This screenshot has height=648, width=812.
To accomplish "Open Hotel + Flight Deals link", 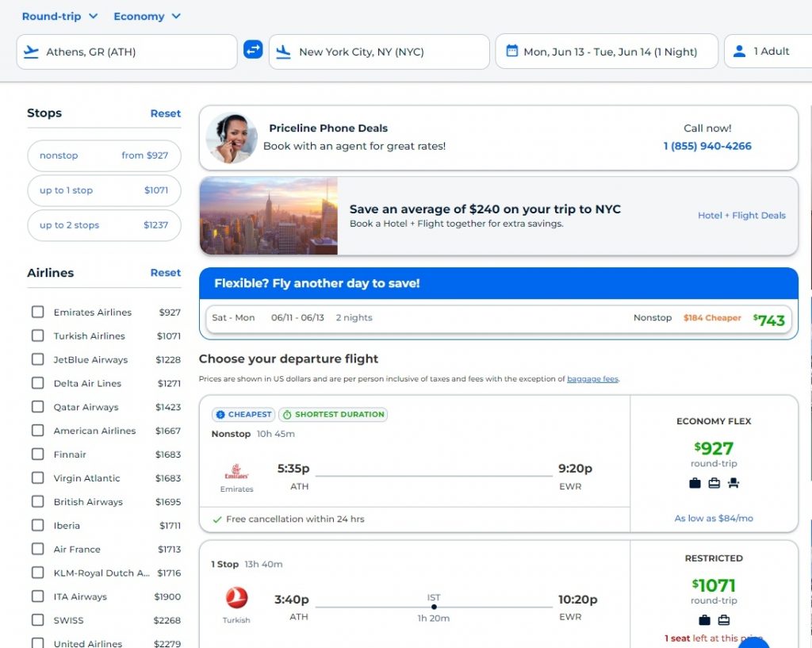I will click(x=741, y=216).
